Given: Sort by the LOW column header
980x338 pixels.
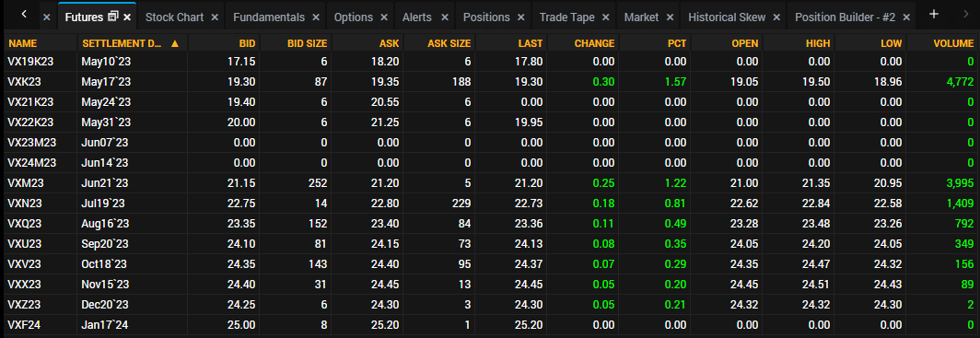Looking at the screenshot, I should coord(892,43).
